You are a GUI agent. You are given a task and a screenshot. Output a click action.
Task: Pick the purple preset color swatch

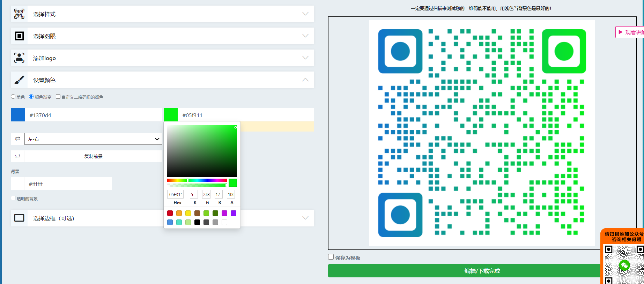234,213
